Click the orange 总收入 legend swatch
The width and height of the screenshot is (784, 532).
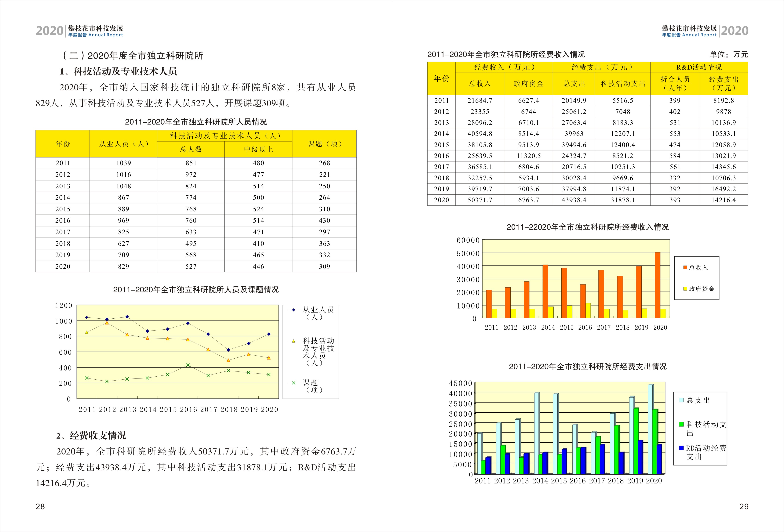click(685, 267)
